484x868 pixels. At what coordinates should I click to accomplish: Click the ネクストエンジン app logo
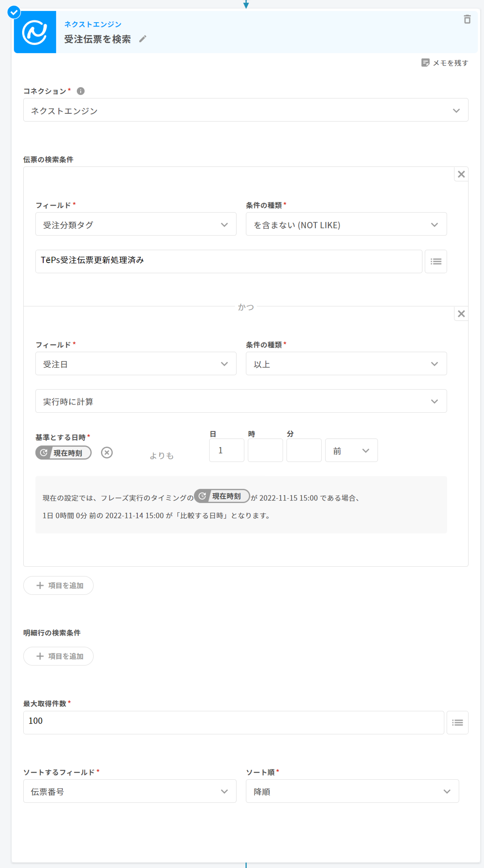click(x=35, y=32)
